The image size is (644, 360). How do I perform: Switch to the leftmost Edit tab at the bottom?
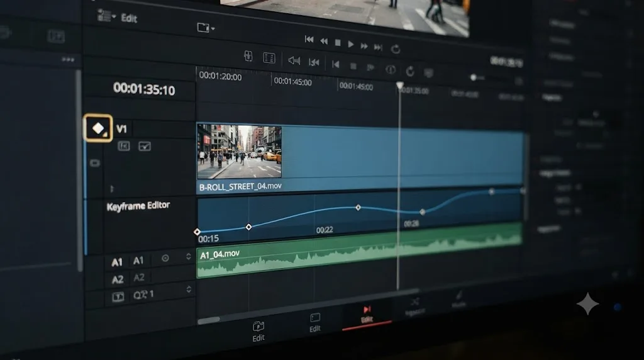tap(258, 331)
